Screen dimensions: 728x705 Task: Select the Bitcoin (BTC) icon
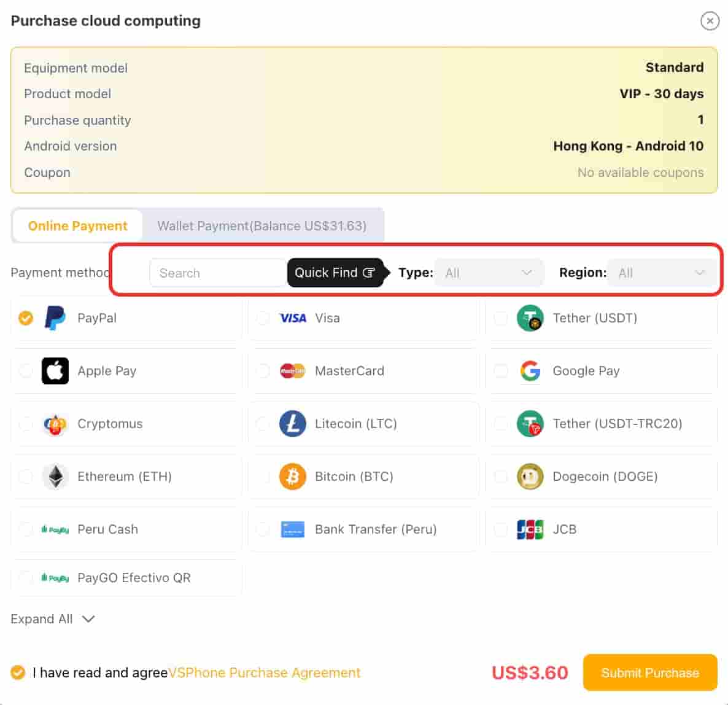click(293, 477)
